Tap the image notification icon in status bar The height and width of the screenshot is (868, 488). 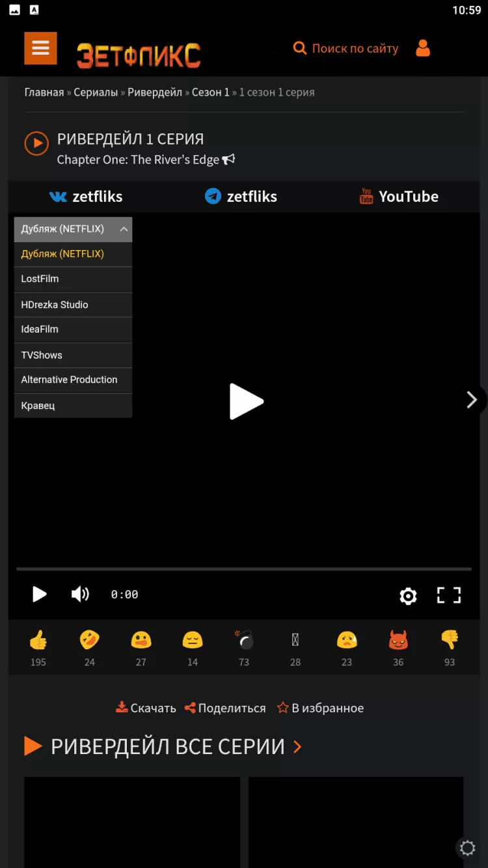point(14,10)
